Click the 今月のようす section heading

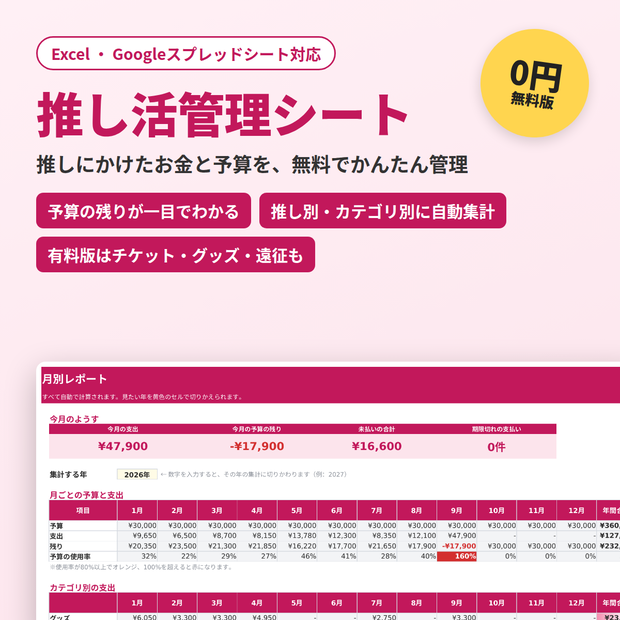(74, 419)
